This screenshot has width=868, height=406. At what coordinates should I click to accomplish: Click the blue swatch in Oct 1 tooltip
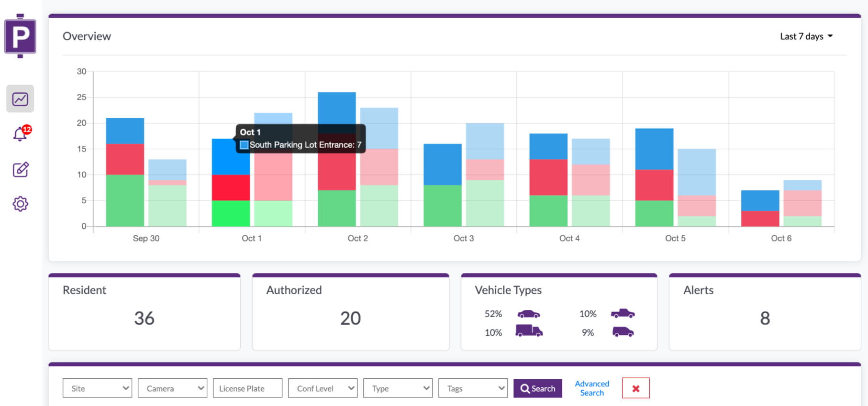click(244, 145)
